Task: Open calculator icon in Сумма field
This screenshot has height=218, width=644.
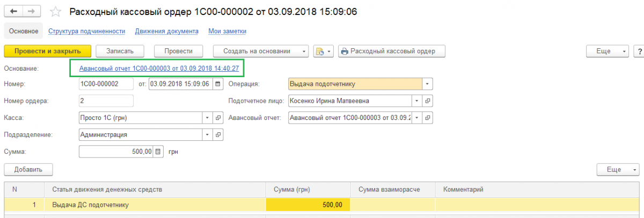Action: (158, 152)
